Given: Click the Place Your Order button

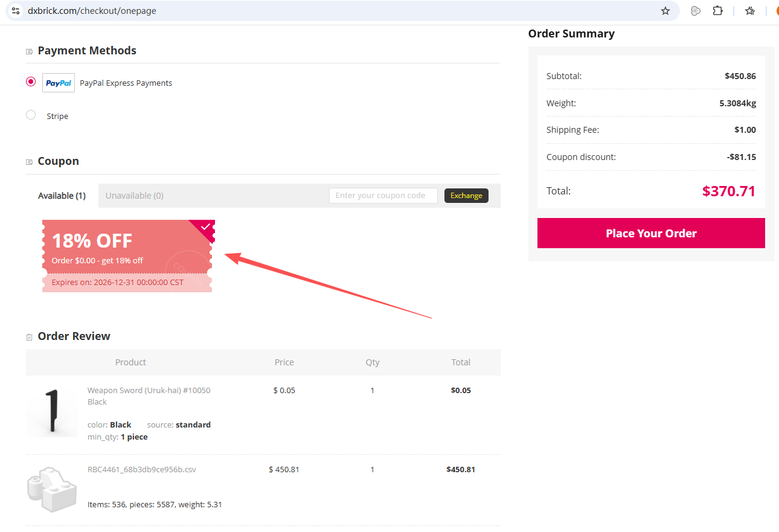Looking at the screenshot, I should (x=651, y=233).
